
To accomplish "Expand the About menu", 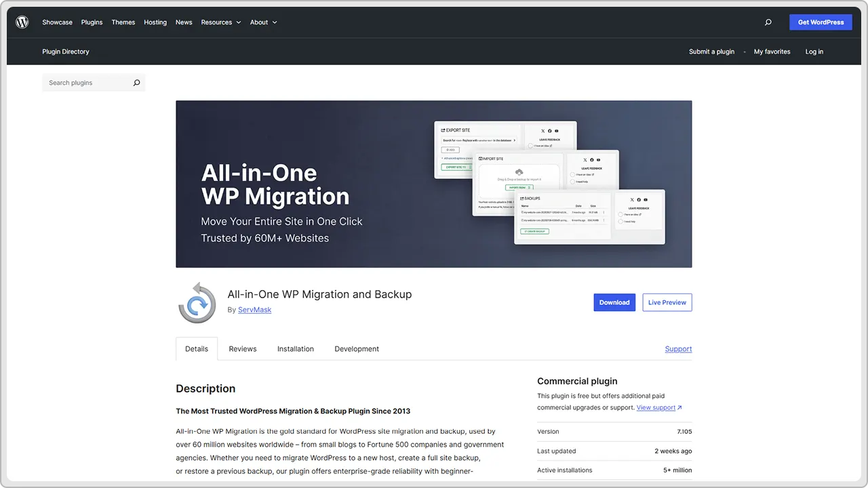I will click(x=263, y=22).
